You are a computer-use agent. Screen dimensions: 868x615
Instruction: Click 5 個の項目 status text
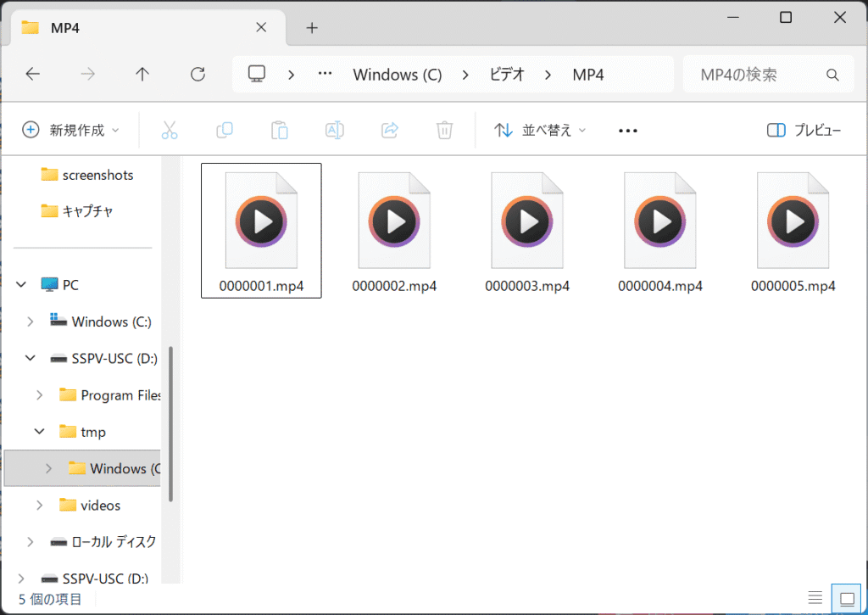[50, 599]
